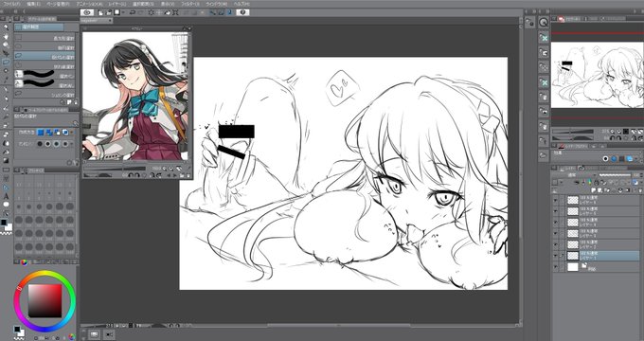The height and width of the screenshot is (341, 644).
Task: Select the 選択ペン selection pen sub tool
Action: (x=45, y=75)
